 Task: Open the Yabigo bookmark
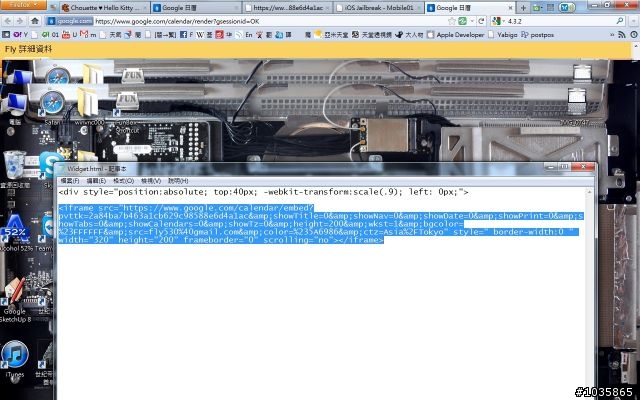tap(502, 35)
